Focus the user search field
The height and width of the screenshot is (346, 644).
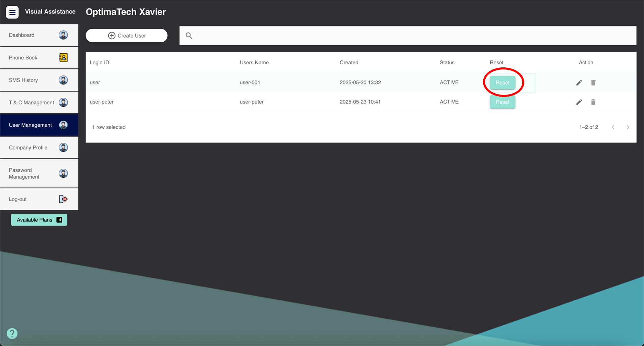[408, 36]
